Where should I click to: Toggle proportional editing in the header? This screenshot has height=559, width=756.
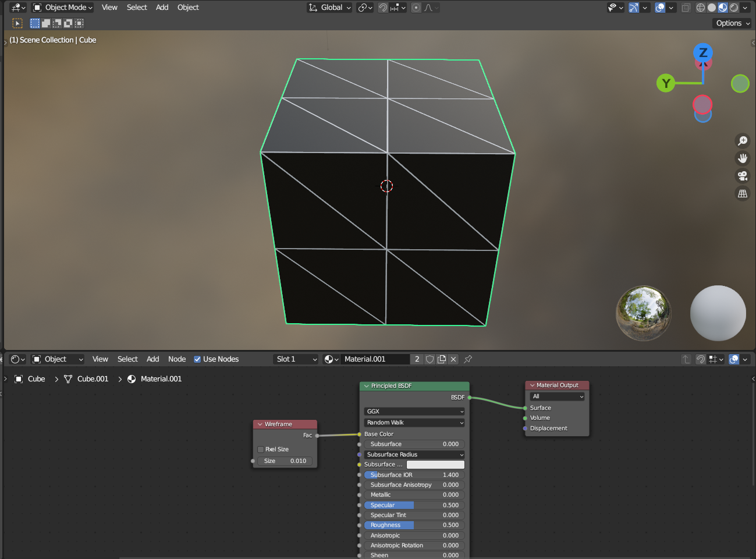pyautogui.click(x=416, y=8)
